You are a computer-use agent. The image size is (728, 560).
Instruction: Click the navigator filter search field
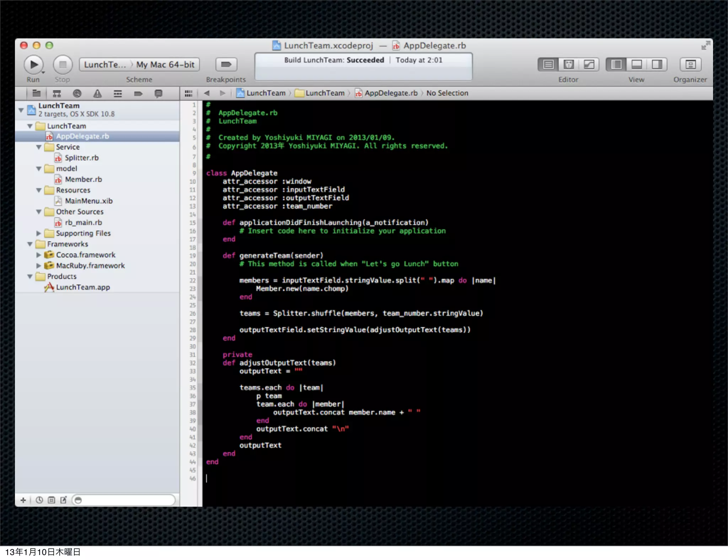point(124,500)
